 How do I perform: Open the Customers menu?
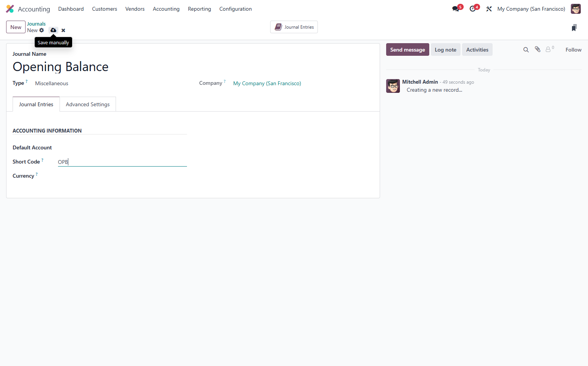(105, 9)
